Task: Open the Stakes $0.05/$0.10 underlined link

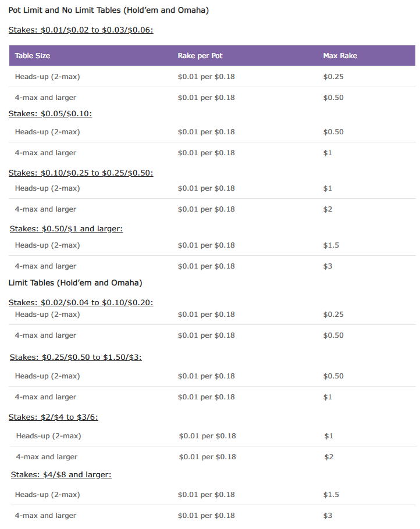Action: pyautogui.click(x=50, y=113)
